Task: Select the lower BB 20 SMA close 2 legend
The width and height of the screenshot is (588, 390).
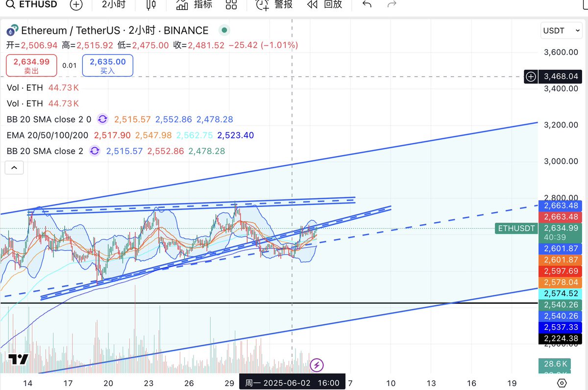Action: (45, 151)
